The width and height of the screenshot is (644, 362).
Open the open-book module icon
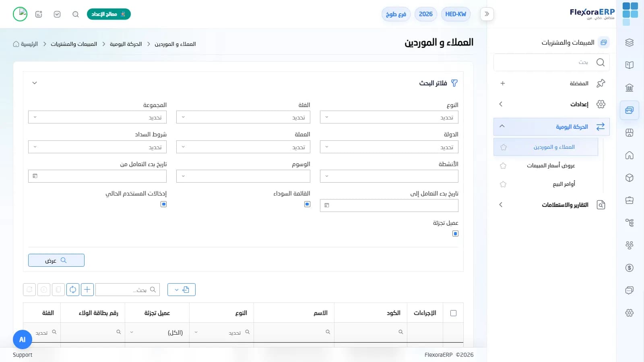[x=630, y=65]
